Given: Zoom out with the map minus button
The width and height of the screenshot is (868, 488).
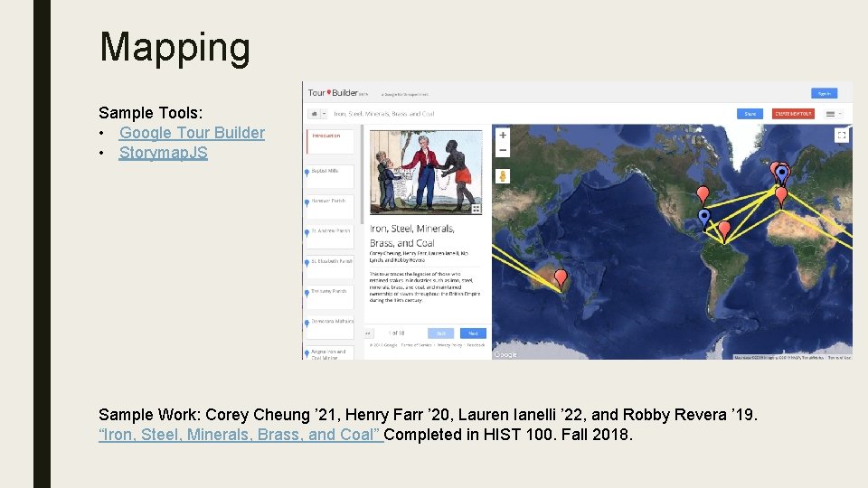Looking at the screenshot, I should [x=503, y=150].
